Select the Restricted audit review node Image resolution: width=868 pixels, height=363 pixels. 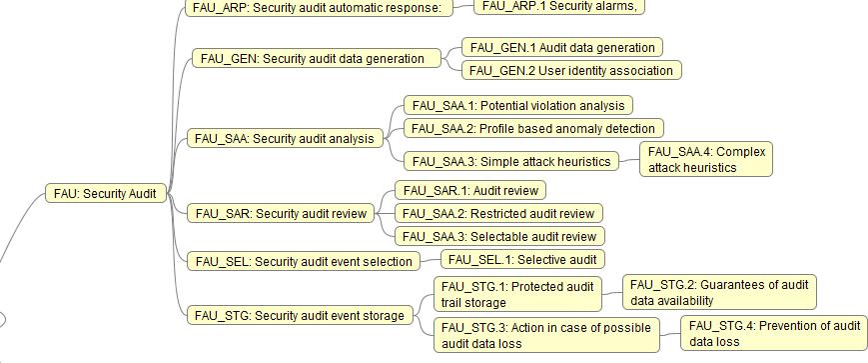[498, 213]
